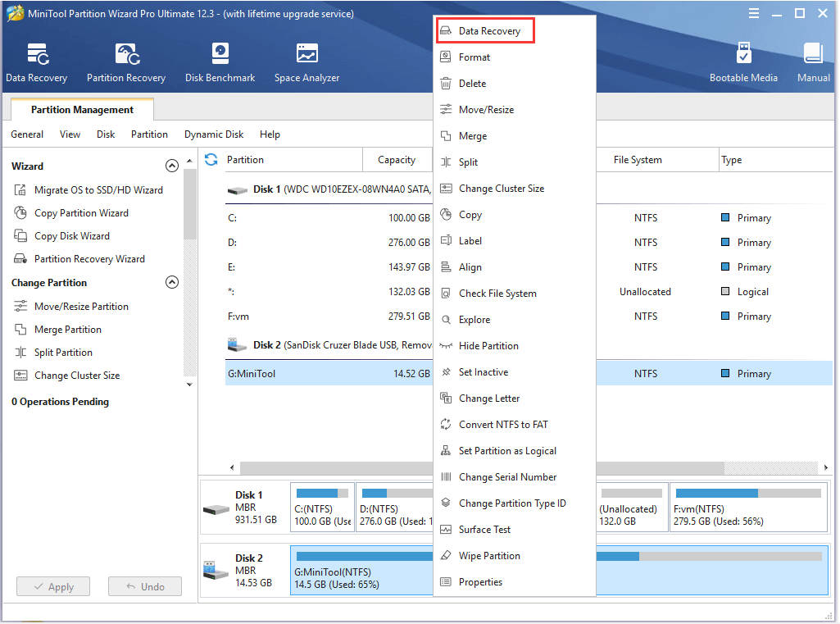The width and height of the screenshot is (840, 624).
Task: Click the Capacity column header
Action: 397,160
